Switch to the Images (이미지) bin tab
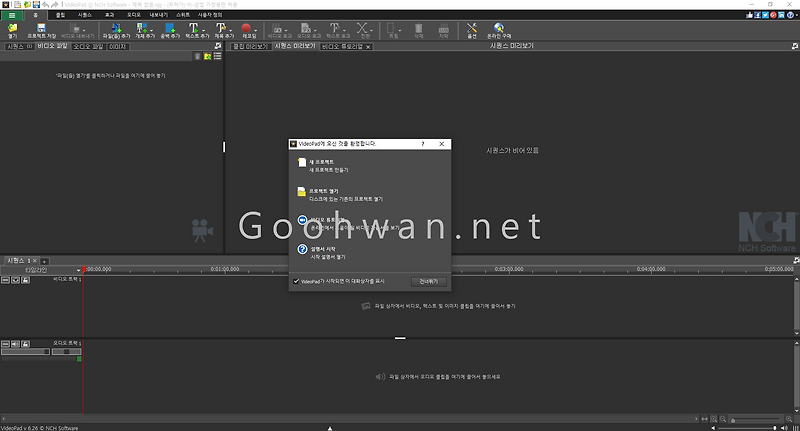 coord(118,46)
